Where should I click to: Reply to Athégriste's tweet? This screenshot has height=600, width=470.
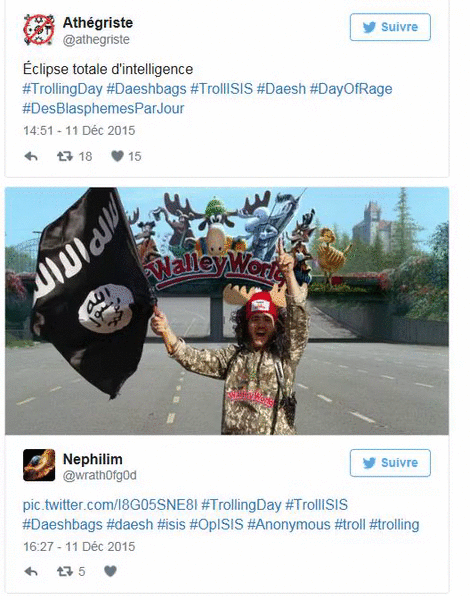(31, 156)
